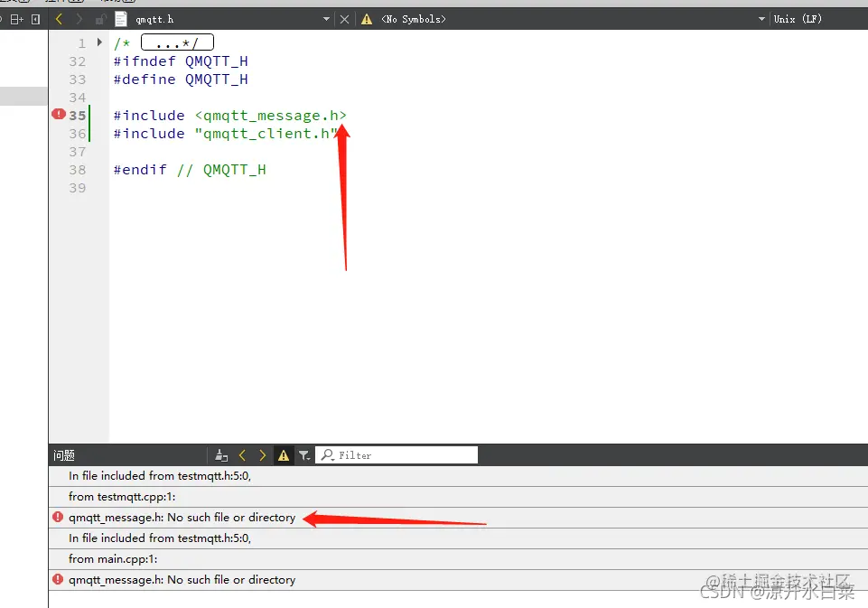Viewport: 868px width, 608px height.
Task: Click error icon on last issue row
Action: 58,579
